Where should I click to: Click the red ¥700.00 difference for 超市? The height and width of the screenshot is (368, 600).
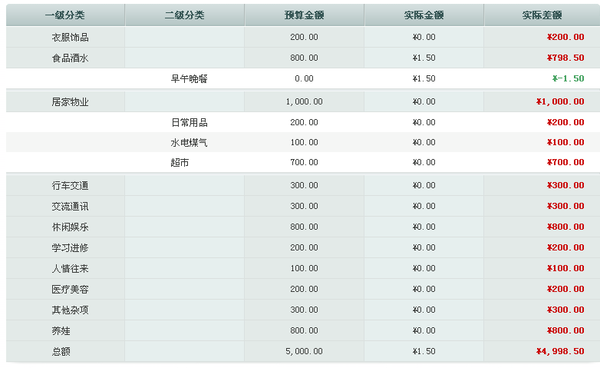pos(566,162)
